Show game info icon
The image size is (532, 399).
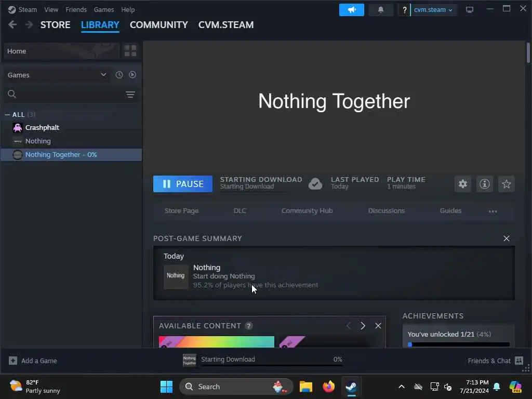point(485,184)
